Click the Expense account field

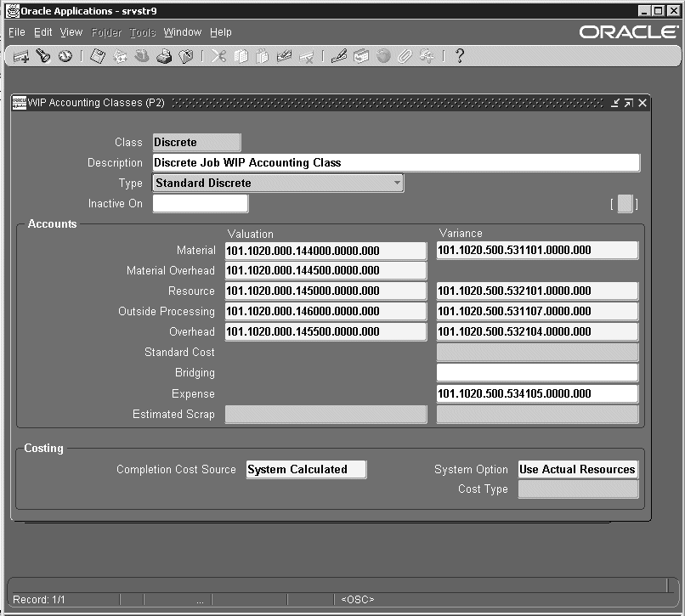(537, 393)
